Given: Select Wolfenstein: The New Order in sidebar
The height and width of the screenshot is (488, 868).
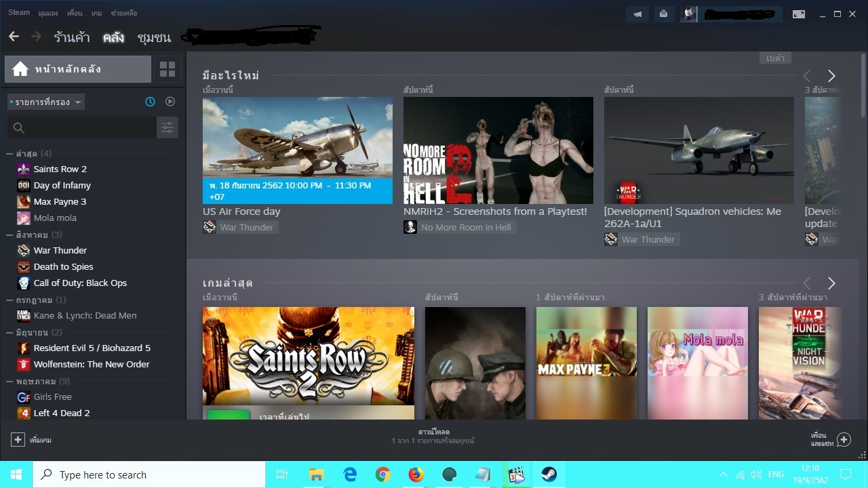Looking at the screenshot, I should click(92, 365).
